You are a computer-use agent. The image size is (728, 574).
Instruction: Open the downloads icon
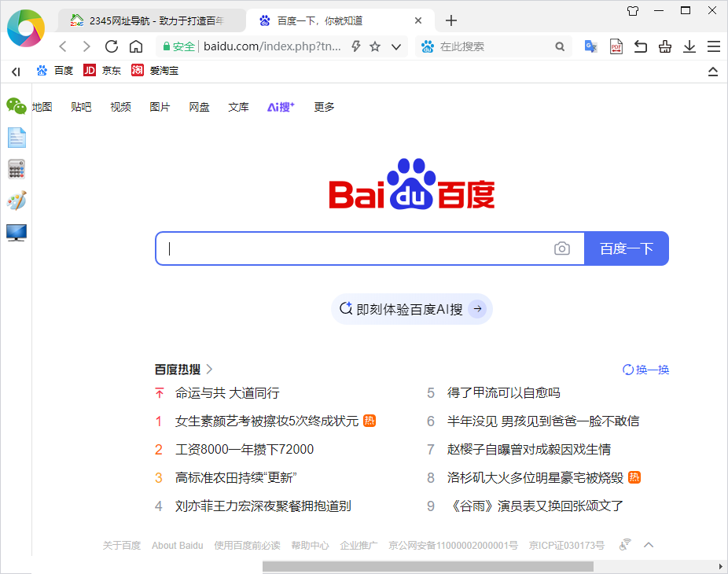click(689, 46)
